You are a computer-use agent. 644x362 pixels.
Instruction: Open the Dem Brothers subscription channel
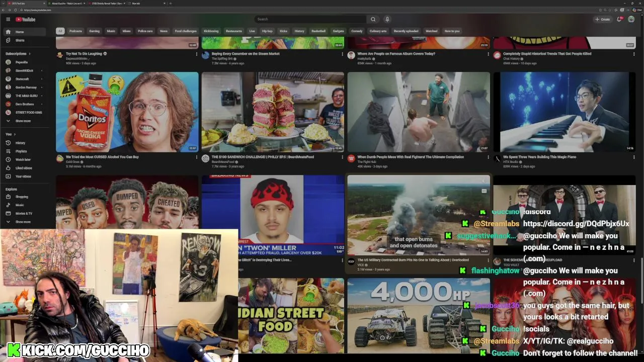tap(24, 104)
